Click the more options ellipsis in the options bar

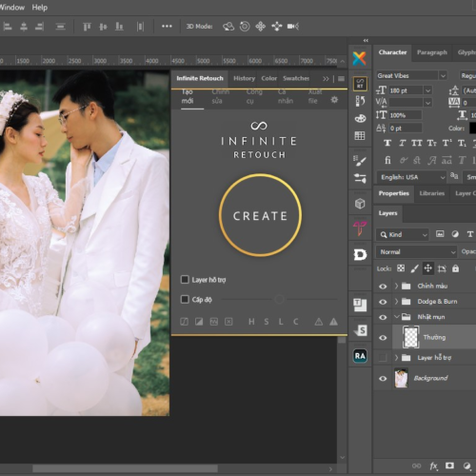point(167,27)
